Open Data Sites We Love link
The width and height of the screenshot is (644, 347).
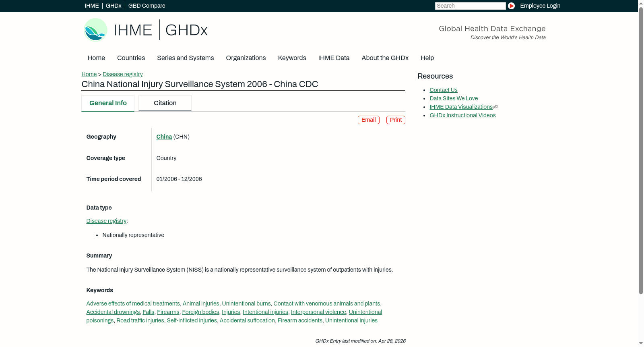(x=454, y=98)
